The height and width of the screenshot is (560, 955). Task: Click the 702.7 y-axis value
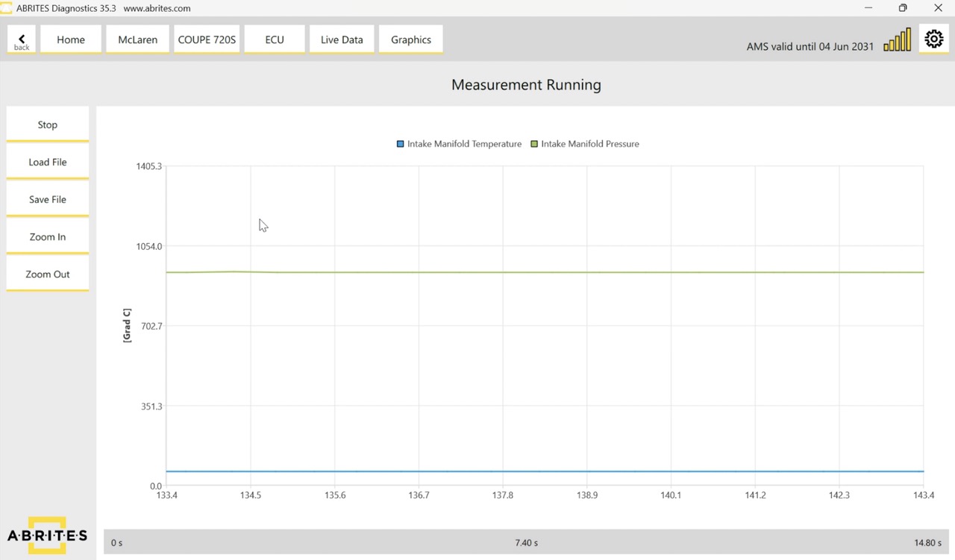[x=151, y=326]
